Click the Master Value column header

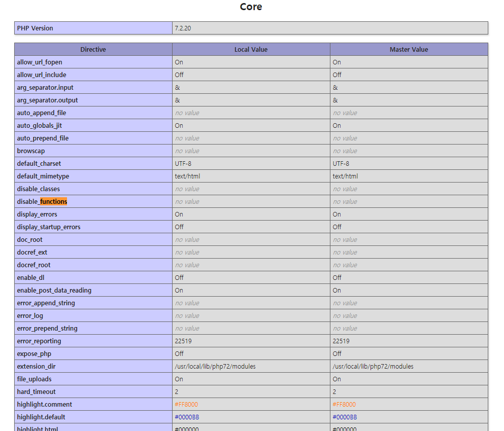409,50
